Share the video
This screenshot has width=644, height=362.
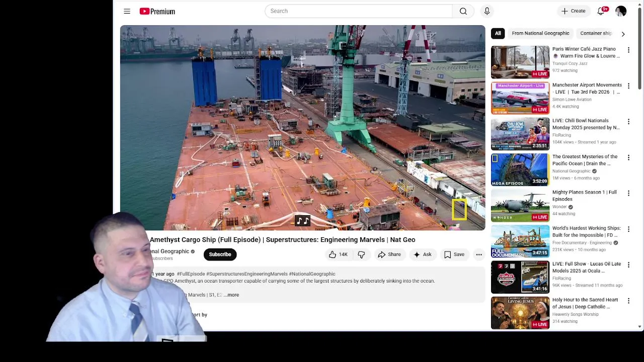click(389, 254)
